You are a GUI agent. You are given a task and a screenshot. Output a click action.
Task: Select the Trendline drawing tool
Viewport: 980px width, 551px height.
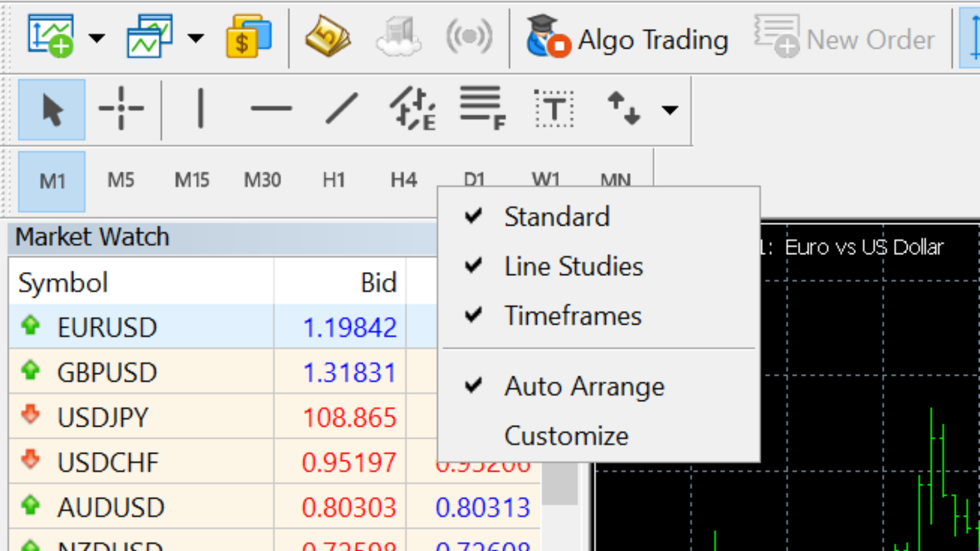(x=341, y=108)
